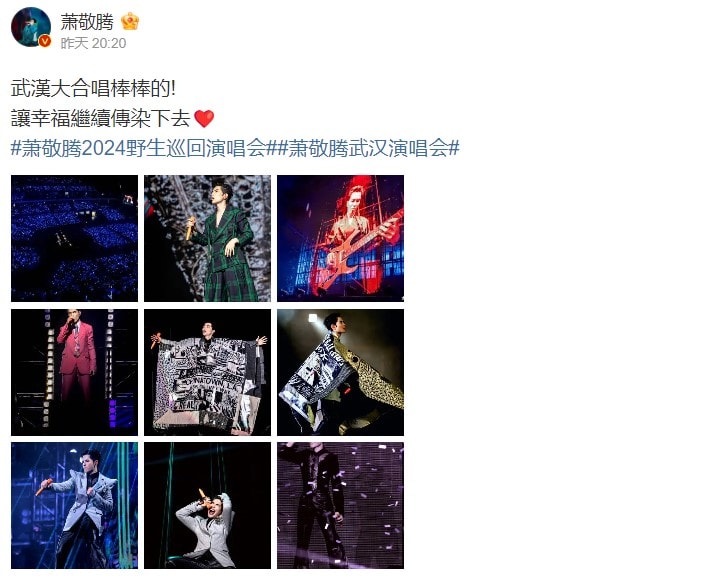Image resolution: width=724 pixels, height=585 pixels.
Task: Open hashtag 萧敬腾武汉演唱会
Action: click(x=368, y=149)
